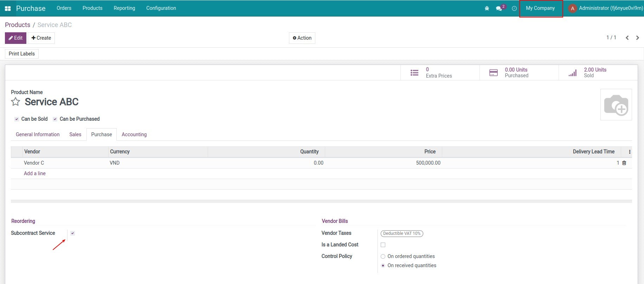
Task: Switch to the Accounting tab
Action: pos(134,134)
